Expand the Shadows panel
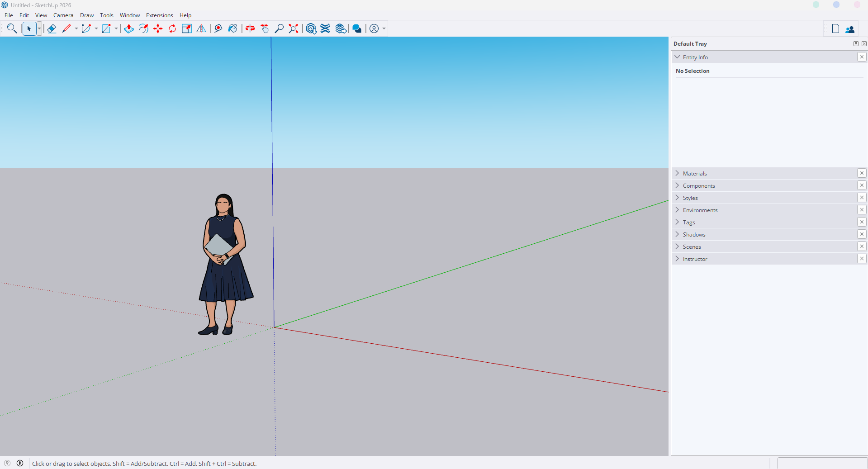Viewport: 868px width, 469px height. tap(694, 235)
